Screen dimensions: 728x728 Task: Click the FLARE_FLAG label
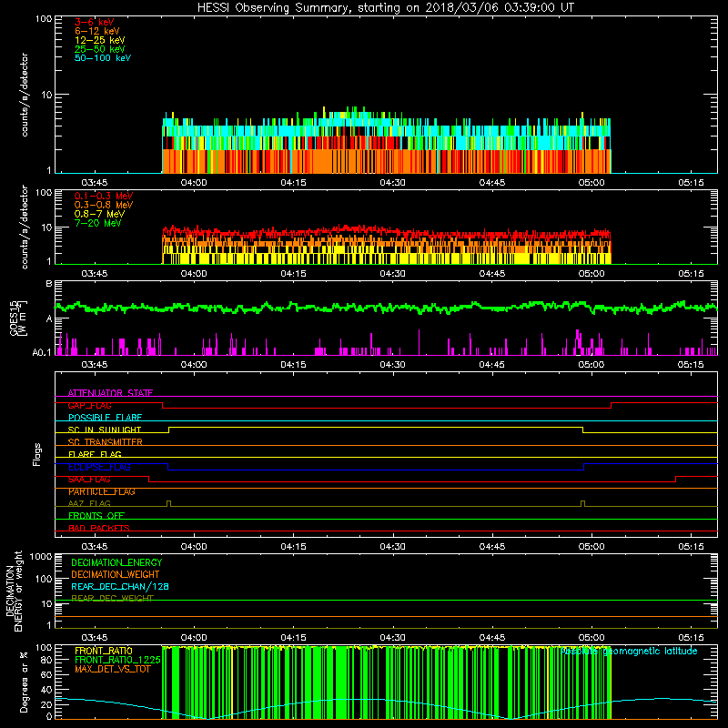coord(95,454)
